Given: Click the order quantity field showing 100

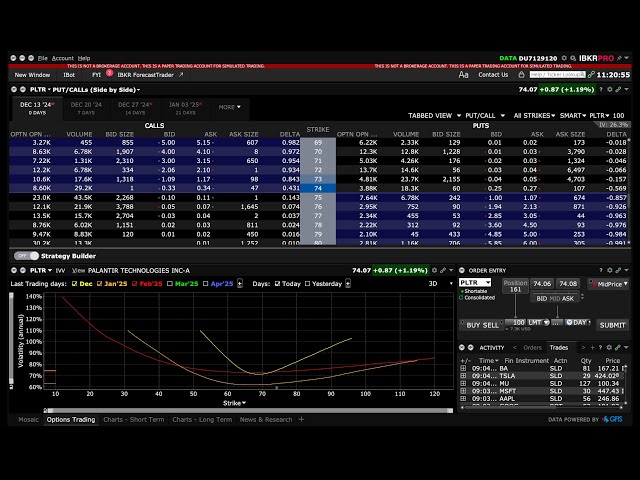Looking at the screenshot, I should click(515, 322).
